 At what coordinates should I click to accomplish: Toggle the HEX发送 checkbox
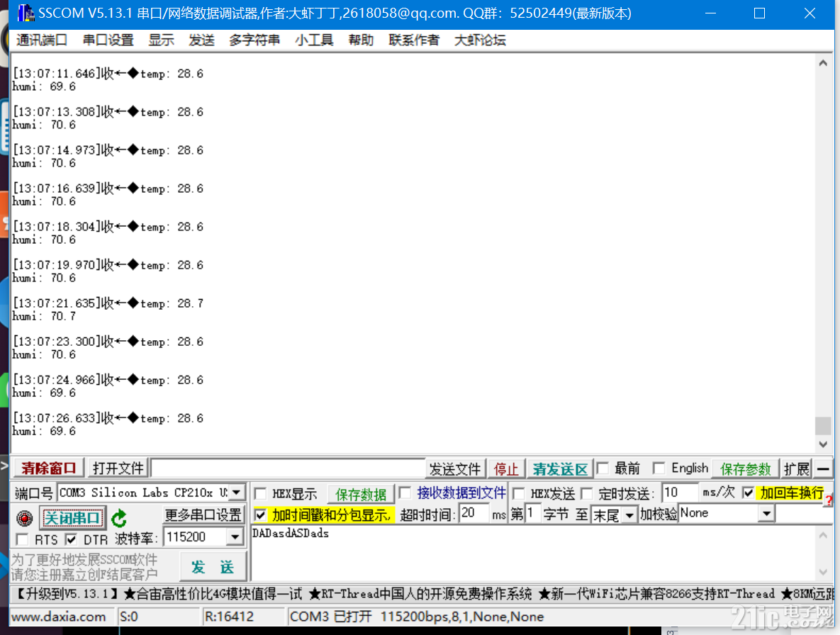519,493
